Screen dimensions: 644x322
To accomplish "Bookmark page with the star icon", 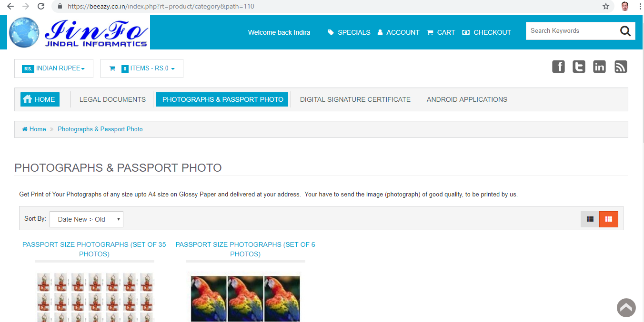I will click(x=605, y=7).
